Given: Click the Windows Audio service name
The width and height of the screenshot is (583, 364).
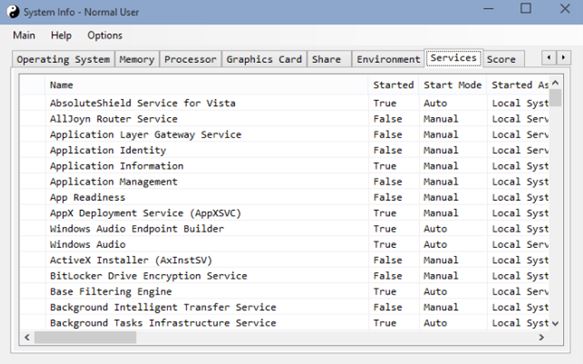Looking at the screenshot, I should tap(88, 245).
